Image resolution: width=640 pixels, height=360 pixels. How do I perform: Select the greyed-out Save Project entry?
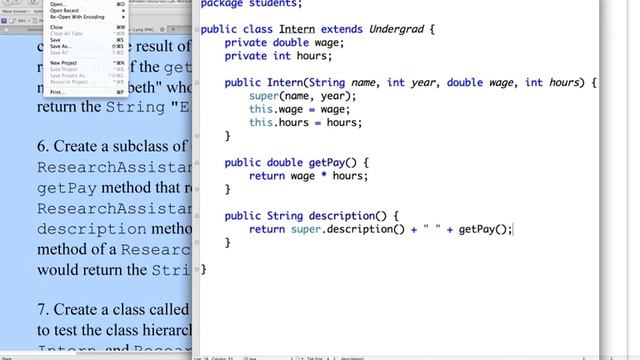pyautogui.click(x=86, y=69)
